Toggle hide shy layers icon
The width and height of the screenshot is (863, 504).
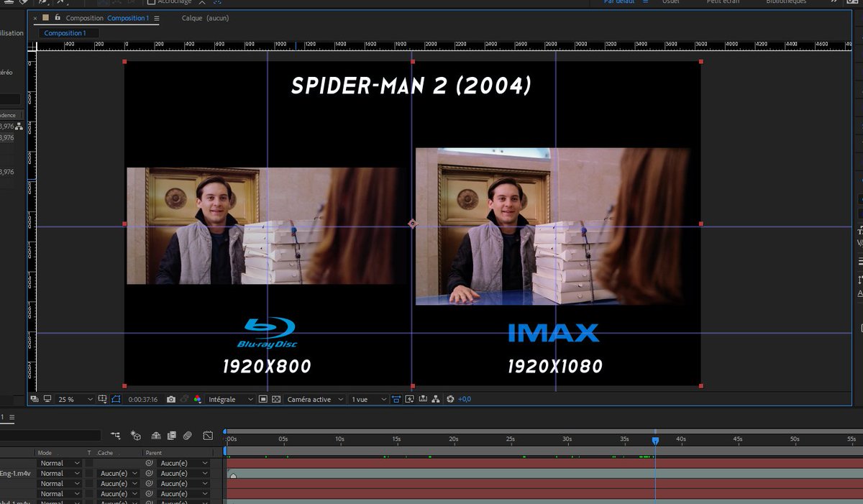click(155, 435)
